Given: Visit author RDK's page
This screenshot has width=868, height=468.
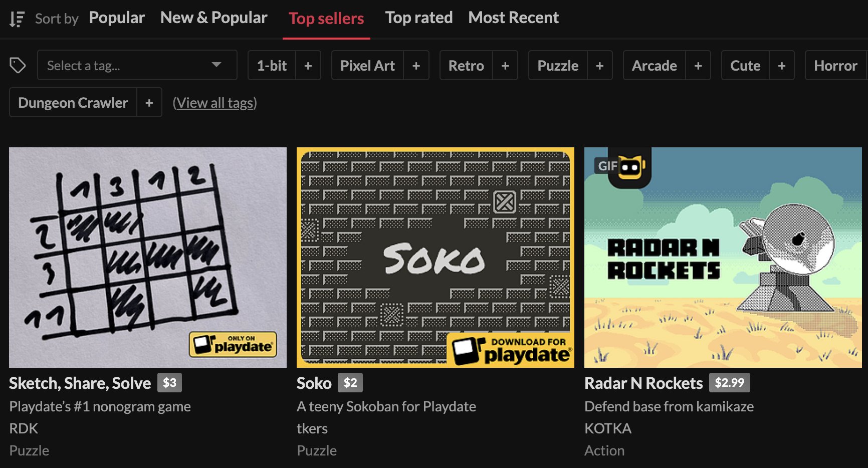Looking at the screenshot, I should (x=24, y=428).
